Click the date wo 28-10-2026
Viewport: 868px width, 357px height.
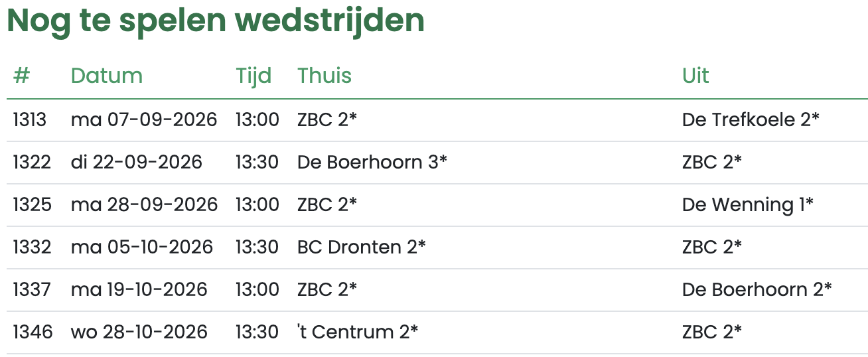[139, 332]
